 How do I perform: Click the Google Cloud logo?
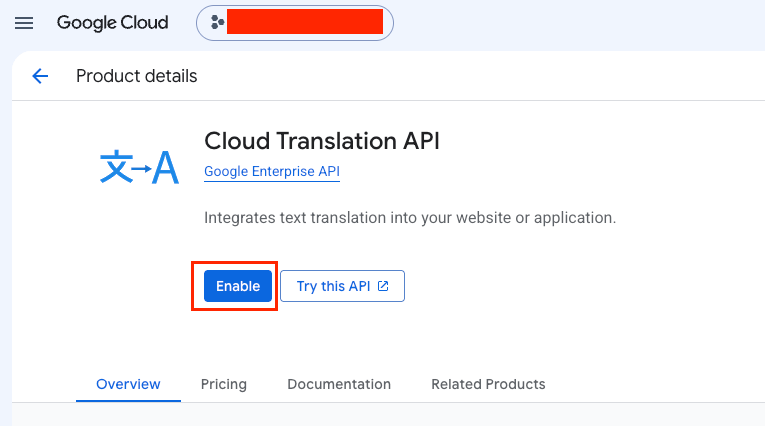(113, 23)
